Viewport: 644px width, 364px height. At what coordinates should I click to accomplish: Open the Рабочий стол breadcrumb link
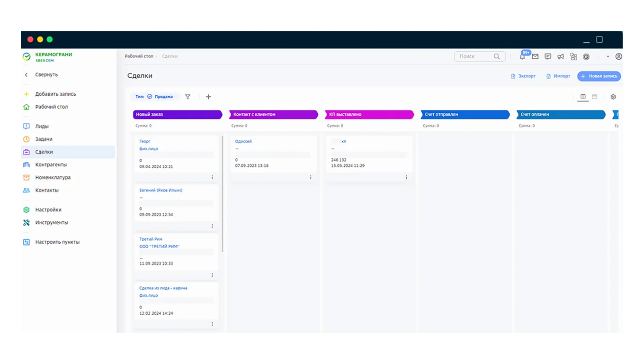tap(140, 56)
